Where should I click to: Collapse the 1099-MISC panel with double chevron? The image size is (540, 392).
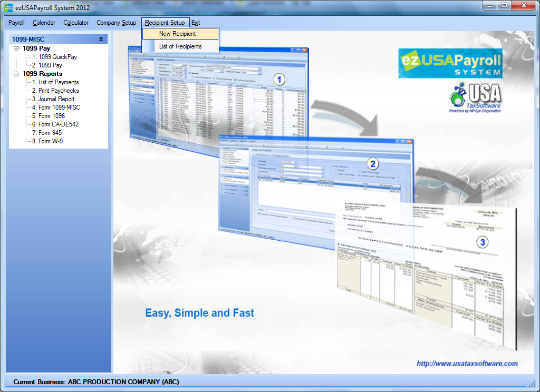pos(101,40)
